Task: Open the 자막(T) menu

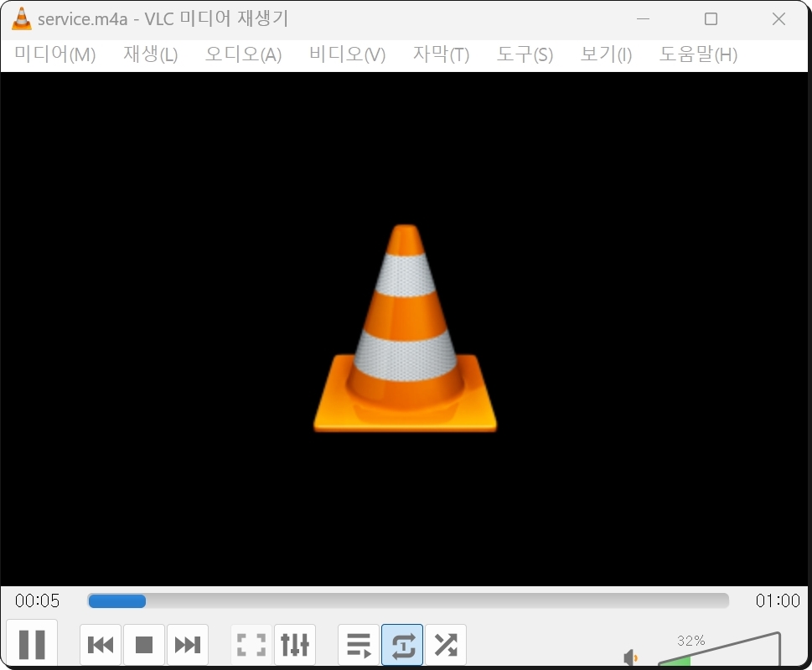Action: point(442,54)
